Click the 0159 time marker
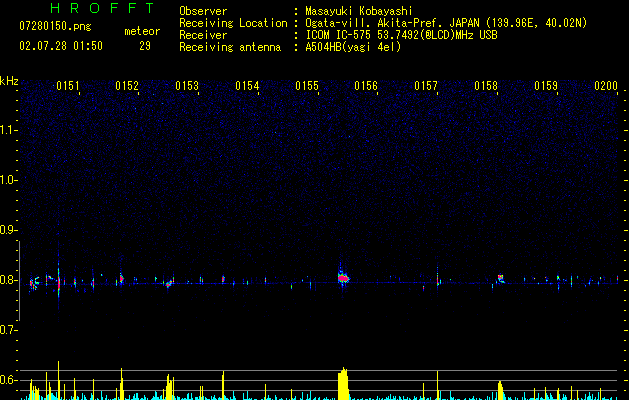The width and height of the screenshot is (629, 400). pos(546,86)
